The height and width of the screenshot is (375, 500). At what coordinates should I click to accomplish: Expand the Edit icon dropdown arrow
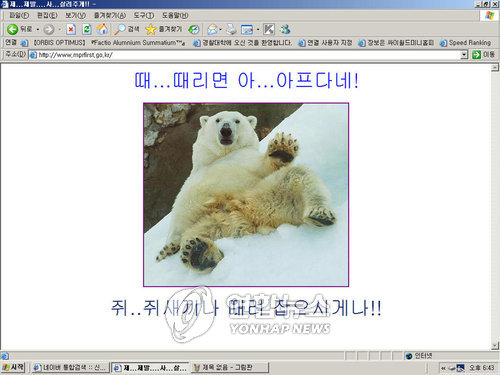click(258, 30)
